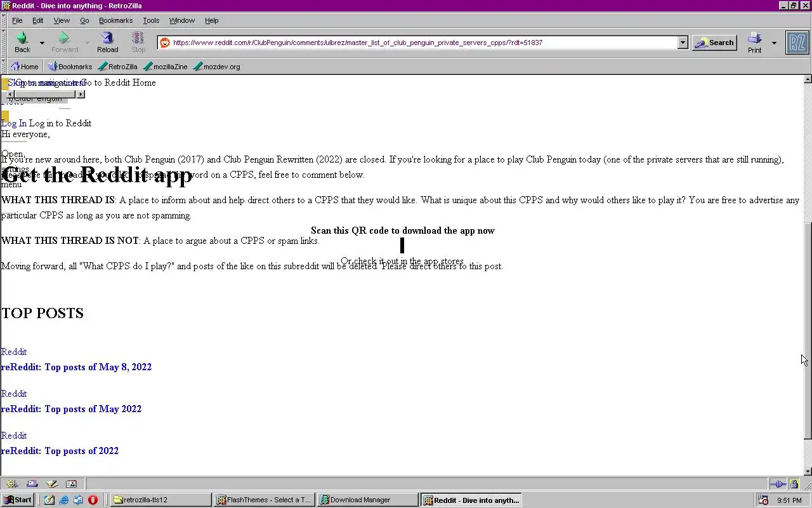Click the small horizontal scroller's right arrow
The width and height of the screenshot is (812, 508).
[x=81, y=94]
